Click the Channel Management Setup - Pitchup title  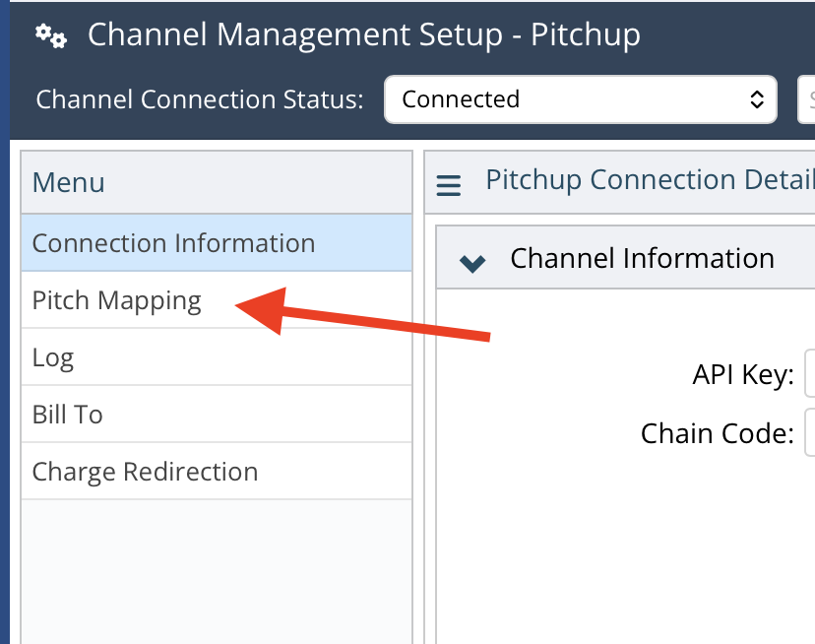click(364, 35)
